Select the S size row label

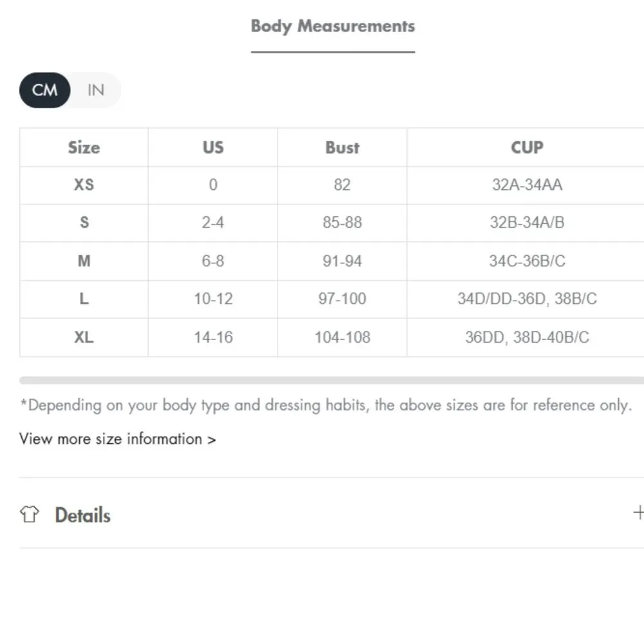pos(84,223)
